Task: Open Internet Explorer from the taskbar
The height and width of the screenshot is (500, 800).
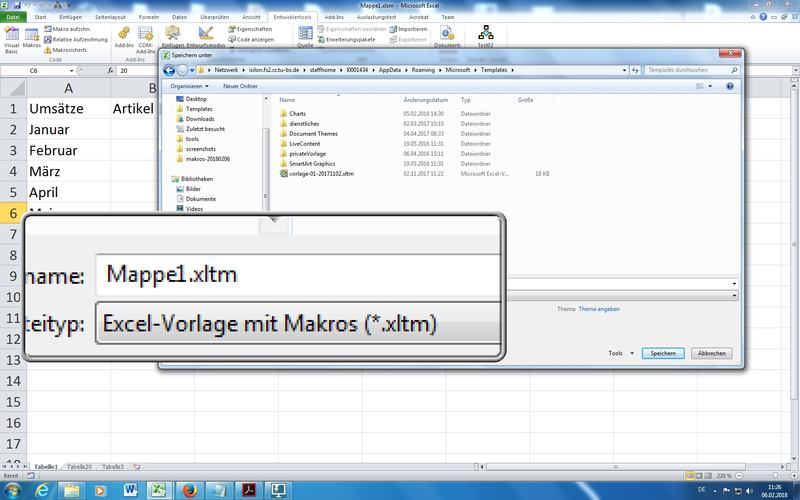Action: [43, 490]
